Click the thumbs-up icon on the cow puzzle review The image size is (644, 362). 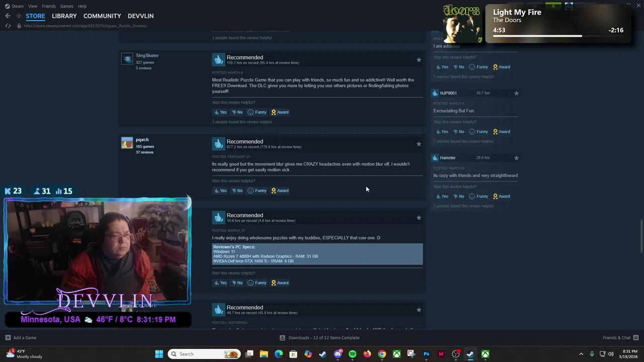pyautogui.click(x=218, y=218)
